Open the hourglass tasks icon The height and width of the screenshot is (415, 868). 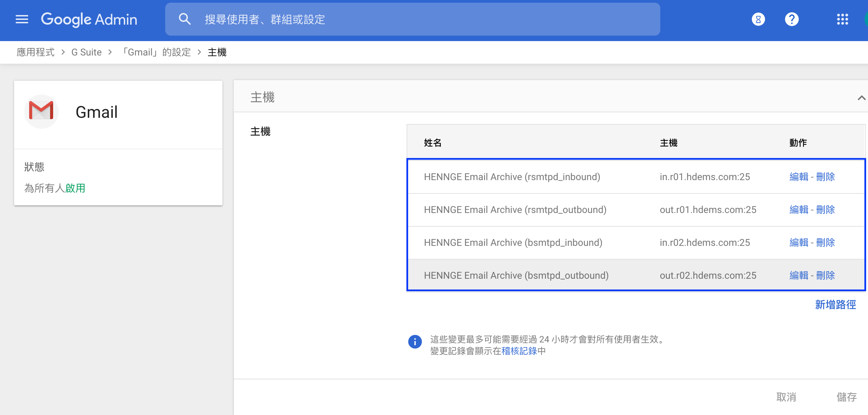(x=758, y=19)
